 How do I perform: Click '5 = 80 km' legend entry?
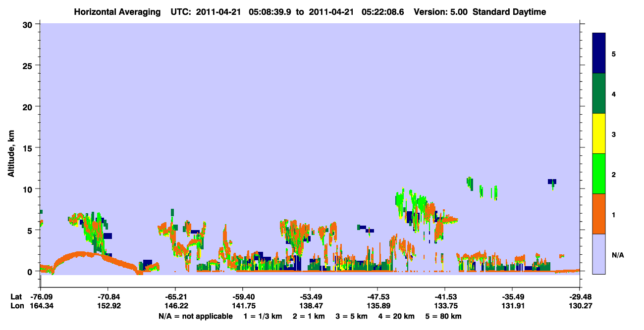coord(444,316)
